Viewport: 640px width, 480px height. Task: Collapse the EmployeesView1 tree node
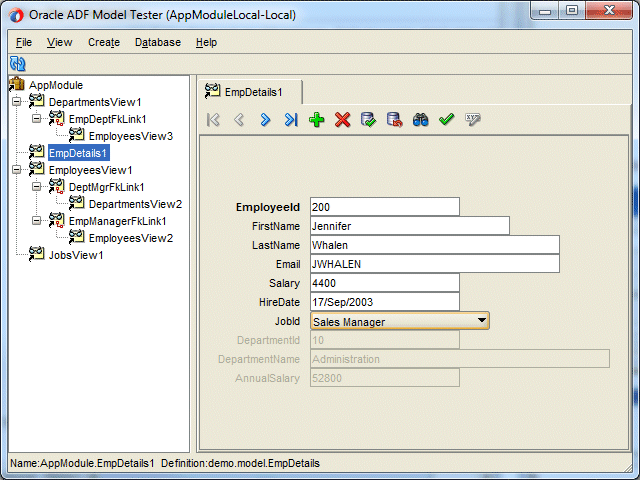(16, 169)
